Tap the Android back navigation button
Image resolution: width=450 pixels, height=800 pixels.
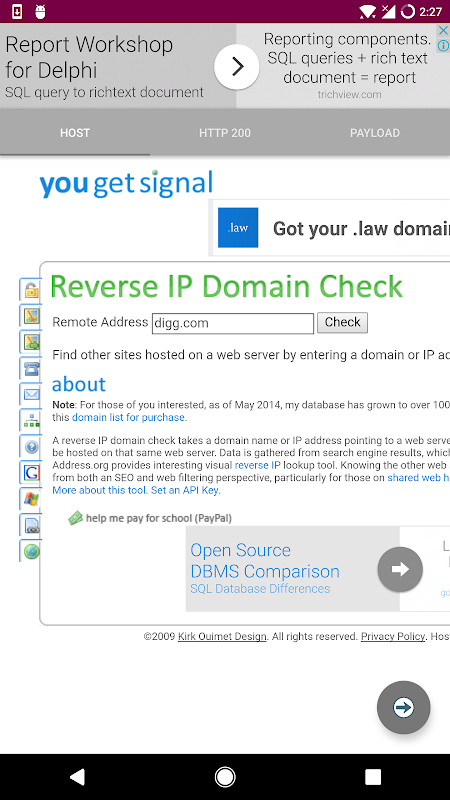[77, 777]
